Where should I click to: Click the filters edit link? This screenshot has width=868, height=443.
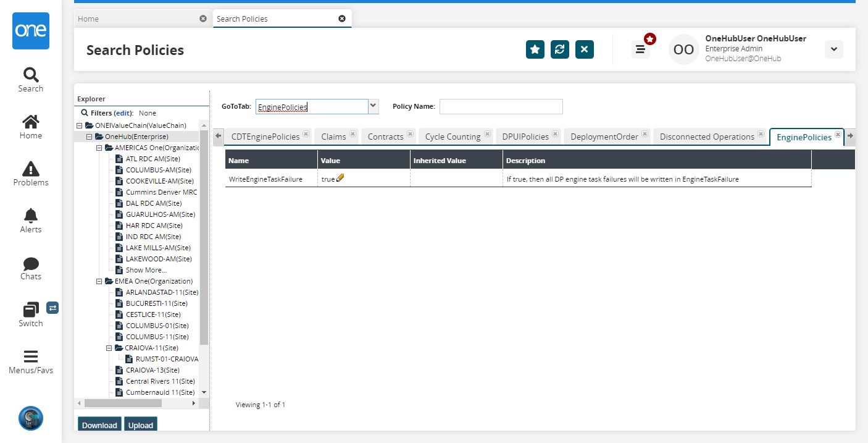tap(123, 113)
